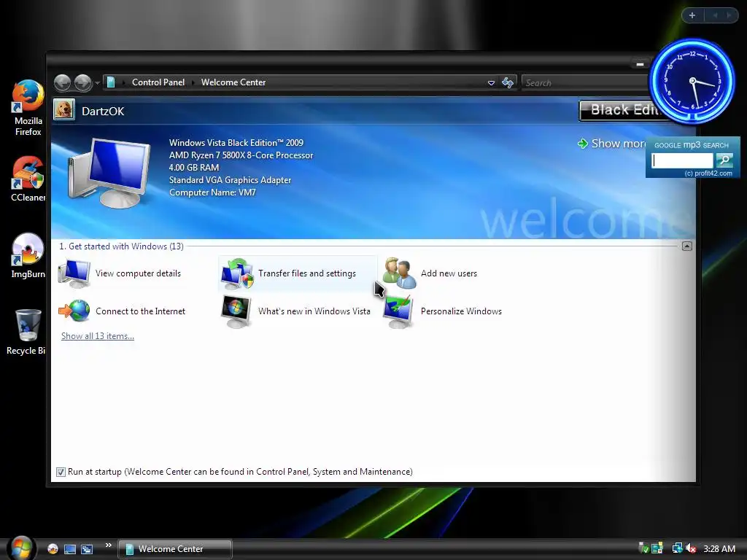
Task: Open recent pages dropdown beside Forward button
Action: tap(97, 83)
